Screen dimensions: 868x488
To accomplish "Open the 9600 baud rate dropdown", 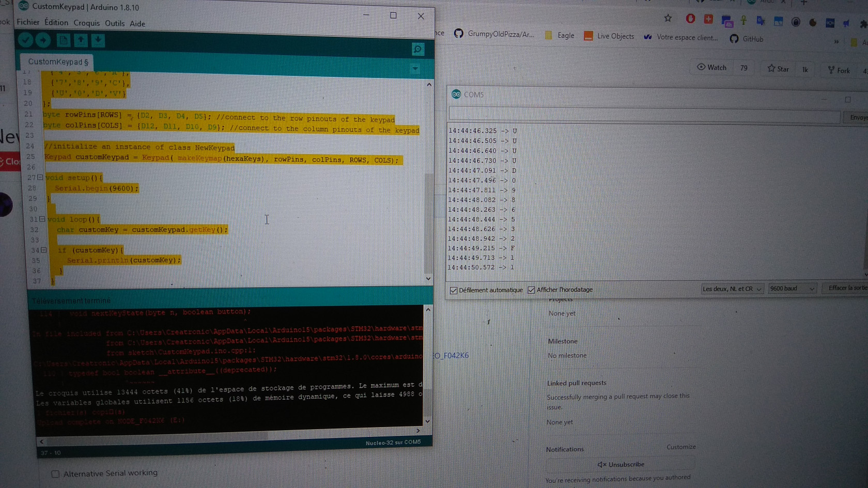I will pyautogui.click(x=792, y=288).
